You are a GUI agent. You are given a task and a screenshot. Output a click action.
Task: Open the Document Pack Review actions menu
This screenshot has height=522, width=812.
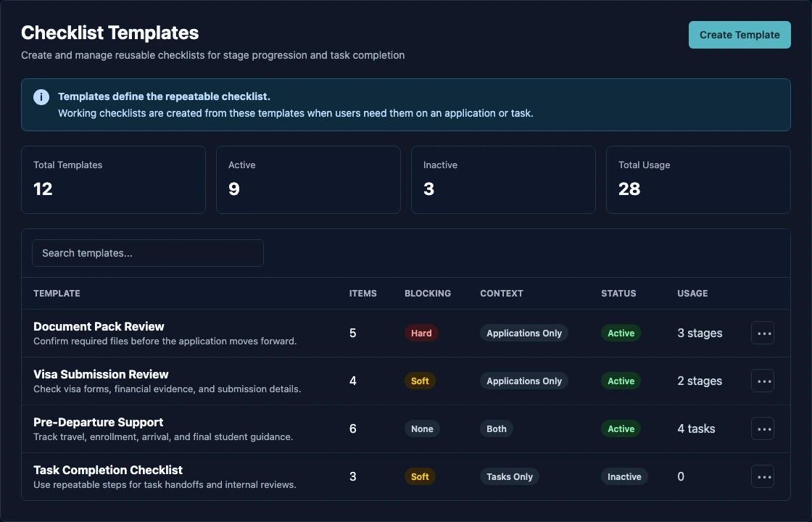click(762, 333)
